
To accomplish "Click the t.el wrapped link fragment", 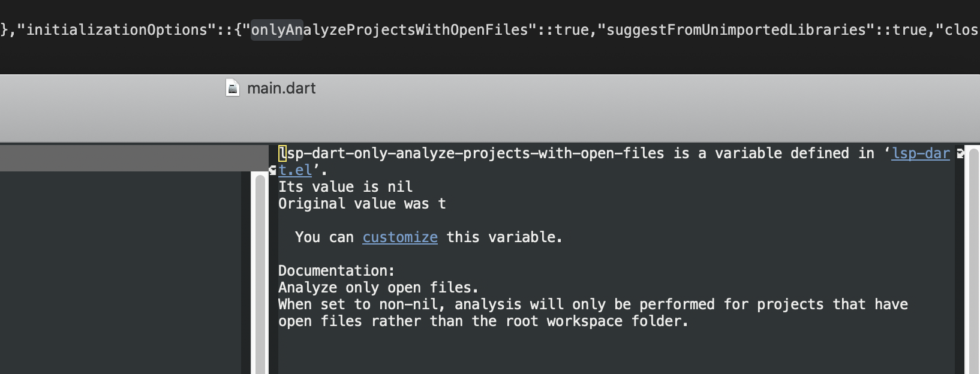I will coord(294,170).
